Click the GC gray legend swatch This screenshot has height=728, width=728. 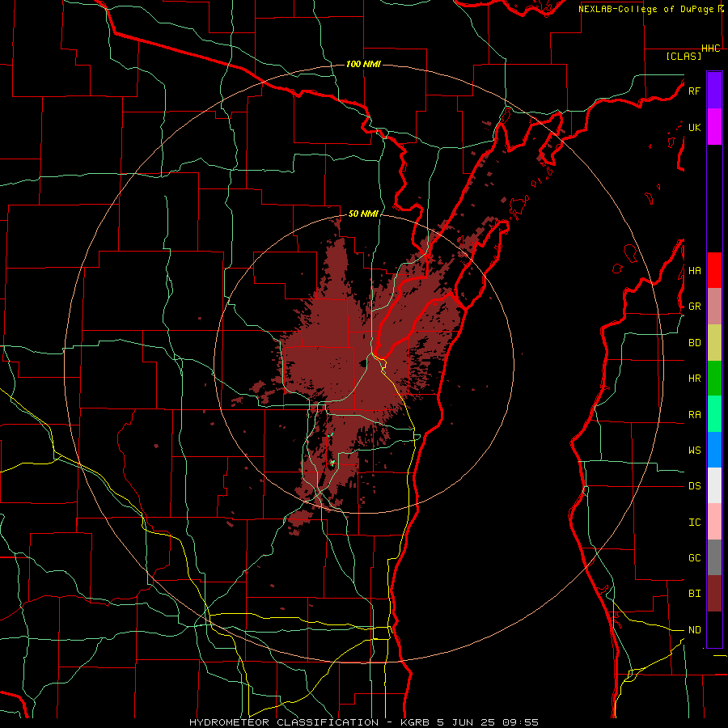tap(714, 557)
